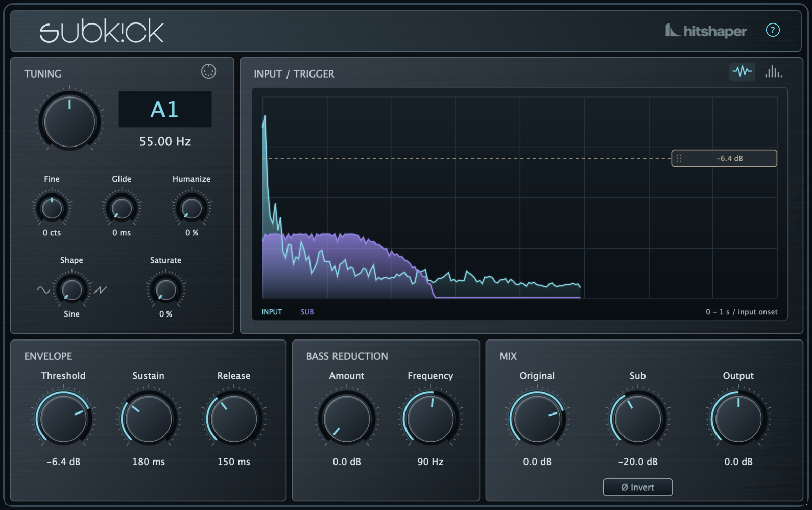Click the Original mix knob
This screenshot has height=510, width=812.
pyautogui.click(x=537, y=418)
